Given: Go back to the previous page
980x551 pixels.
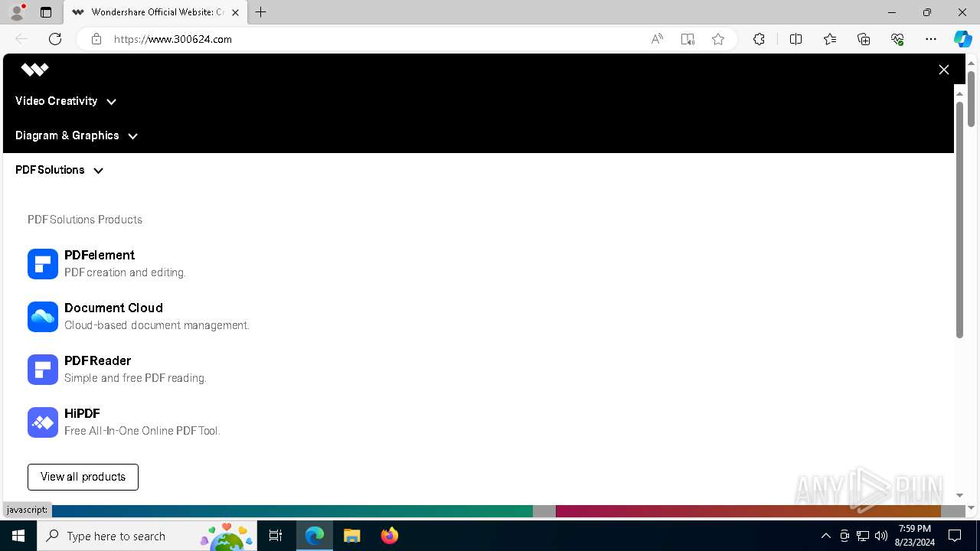Looking at the screenshot, I should coord(21,39).
